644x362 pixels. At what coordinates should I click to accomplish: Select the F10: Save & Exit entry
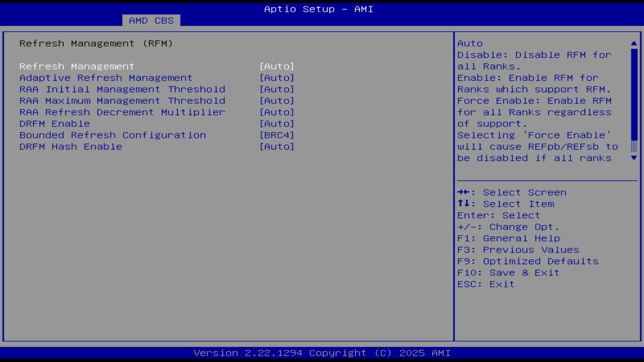coord(512,273)
